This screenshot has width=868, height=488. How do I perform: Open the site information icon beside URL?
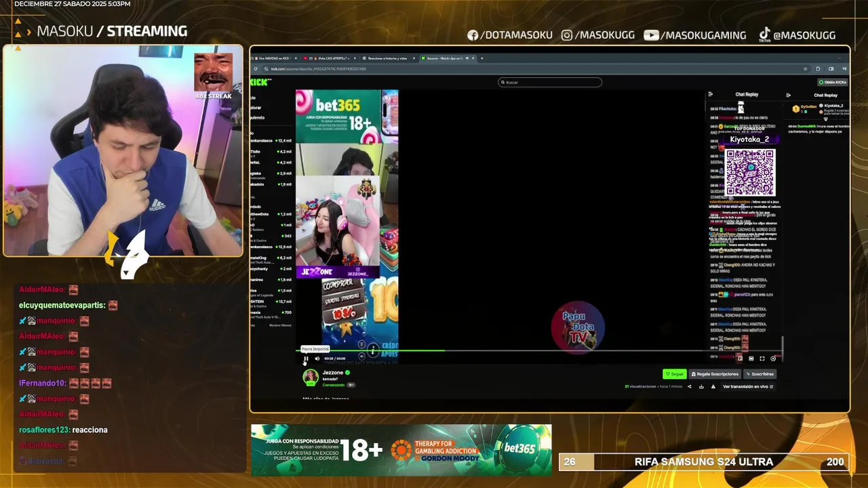point(266,68)
